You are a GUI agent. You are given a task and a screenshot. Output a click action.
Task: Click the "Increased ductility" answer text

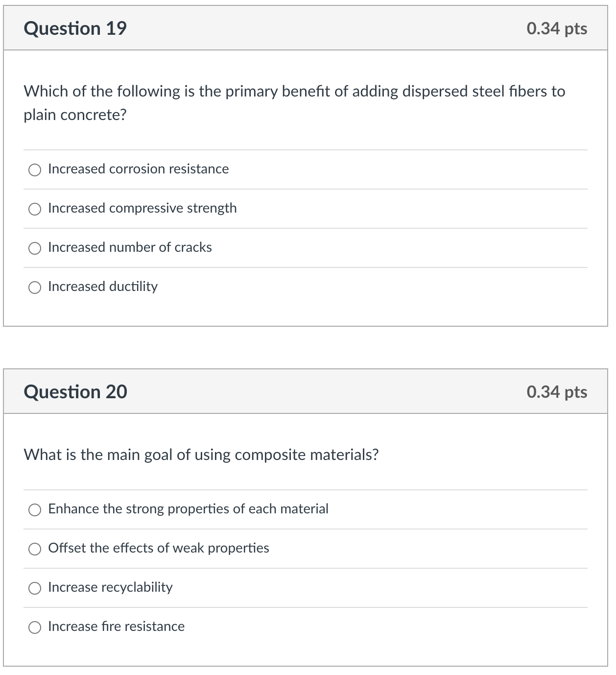click(x=102, y=287)
